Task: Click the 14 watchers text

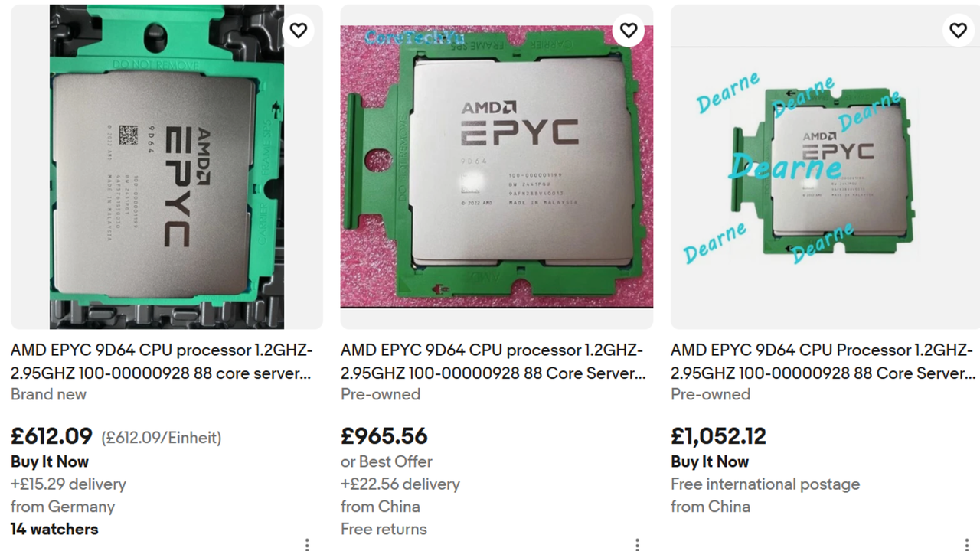Action: click(x=54, y=529)
